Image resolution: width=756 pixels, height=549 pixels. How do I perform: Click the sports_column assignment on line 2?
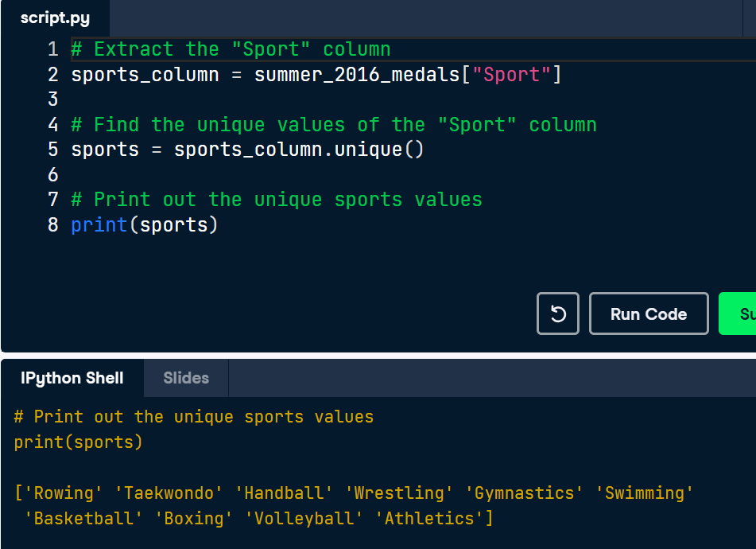pos(316,75)
